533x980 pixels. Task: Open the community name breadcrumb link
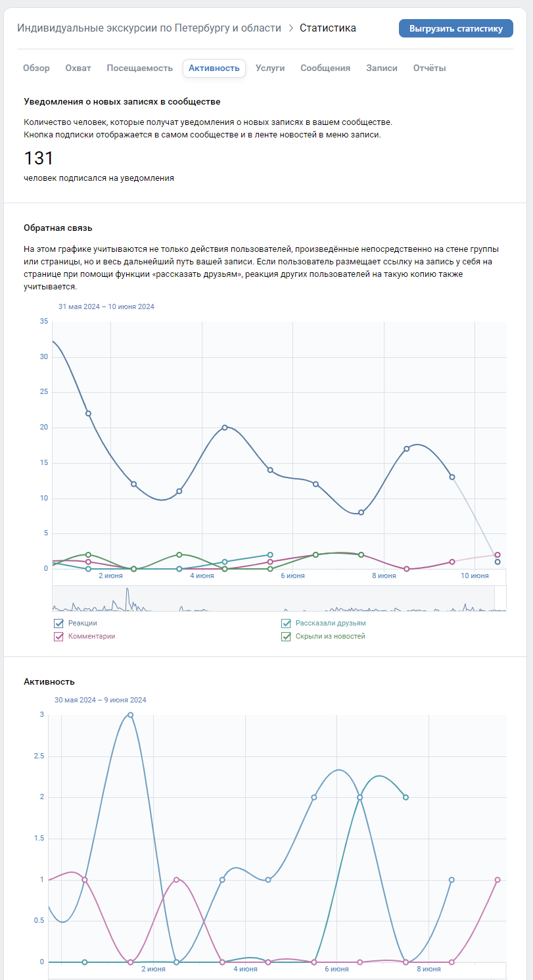coord(149,28)
